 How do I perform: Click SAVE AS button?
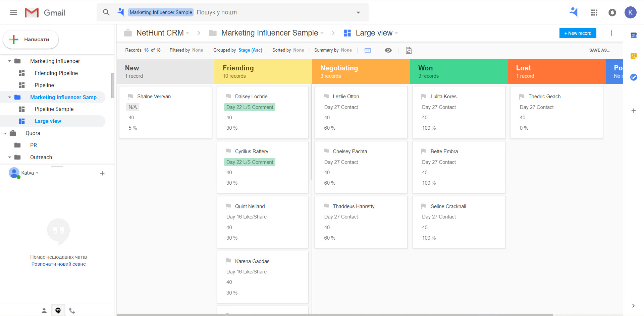600,50
